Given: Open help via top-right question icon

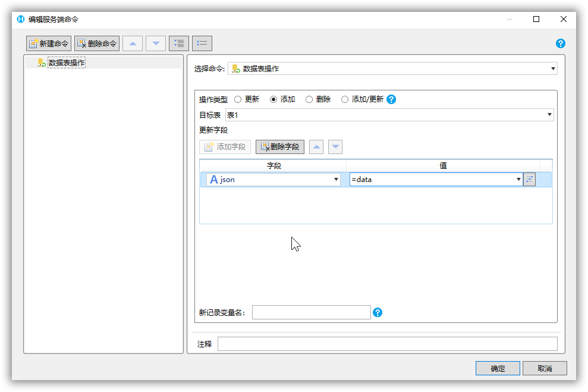Looking at the screenshot, I should [x=560, y=43].
